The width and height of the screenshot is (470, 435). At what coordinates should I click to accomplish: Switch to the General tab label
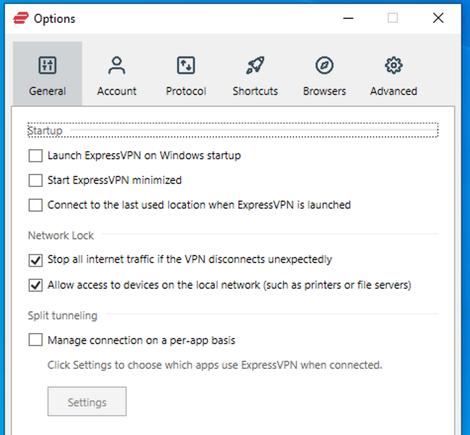coord(47,91)
